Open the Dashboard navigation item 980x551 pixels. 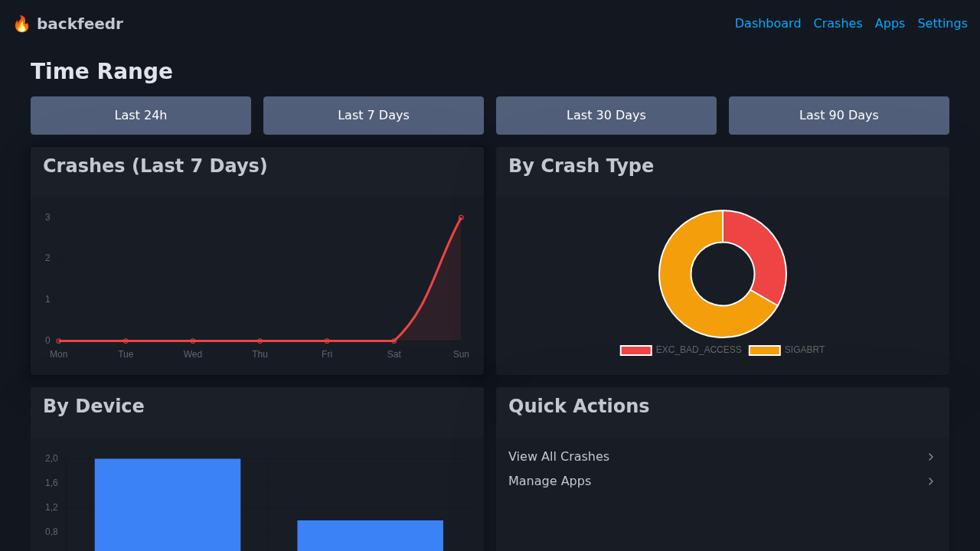coord(768,23)
